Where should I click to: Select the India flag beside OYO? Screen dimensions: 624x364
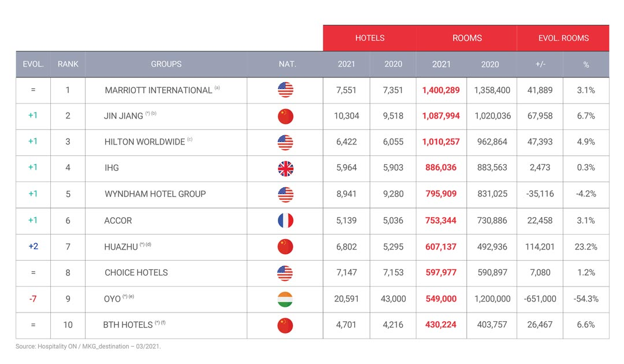pyautogui.click(x=285, y=299)
